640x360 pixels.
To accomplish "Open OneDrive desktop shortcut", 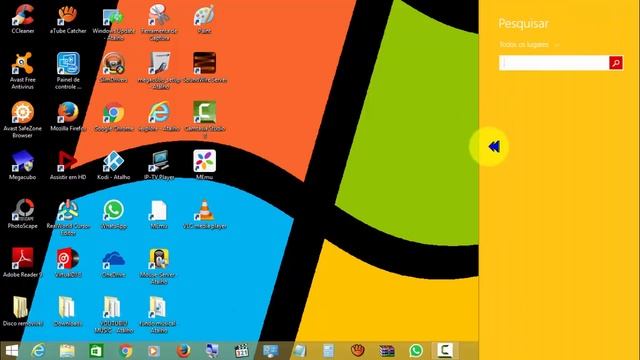I will [x=113, y=262].
